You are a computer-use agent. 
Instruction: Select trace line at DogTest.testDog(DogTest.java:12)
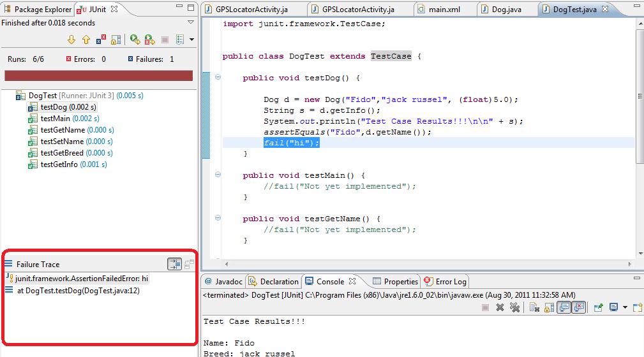click(73, 291)
